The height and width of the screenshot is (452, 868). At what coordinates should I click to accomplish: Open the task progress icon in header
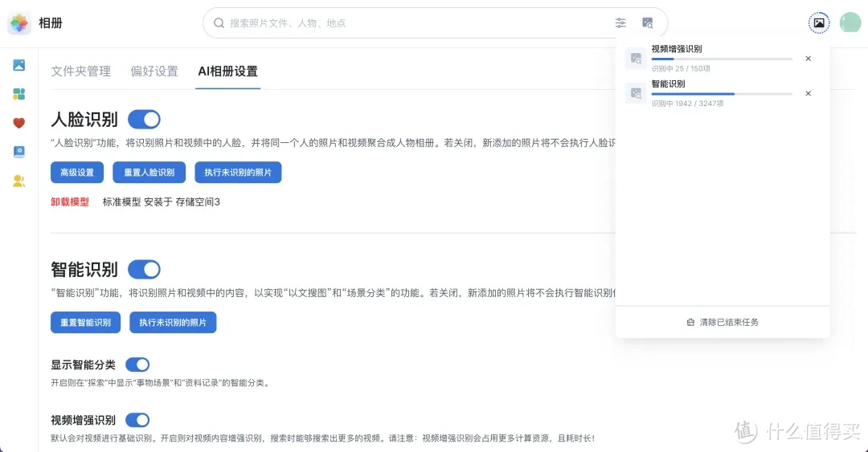[819, 23]
